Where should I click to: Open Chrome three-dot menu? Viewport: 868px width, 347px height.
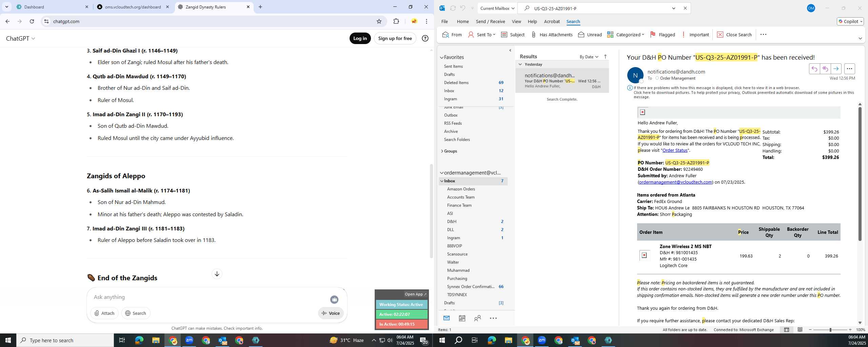426,21
